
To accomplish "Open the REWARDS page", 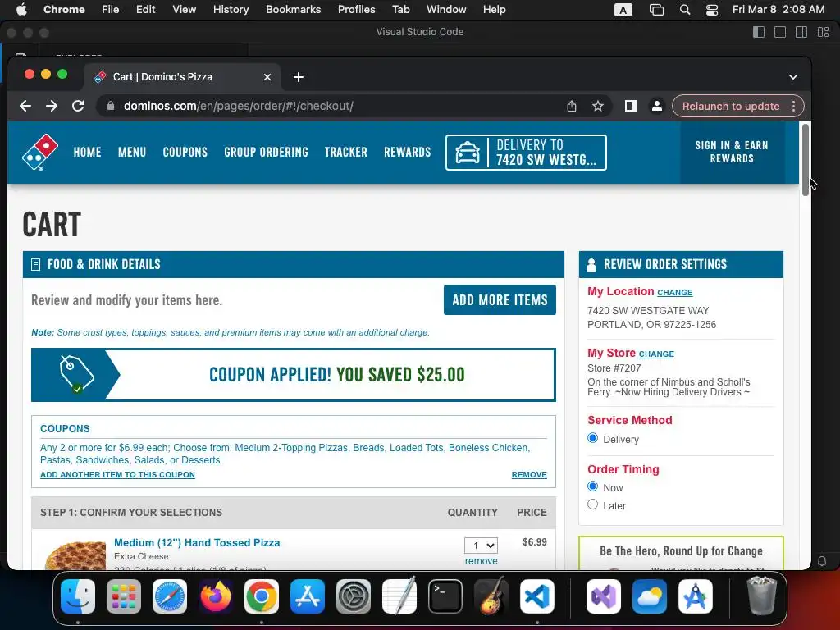I will 407,152.
